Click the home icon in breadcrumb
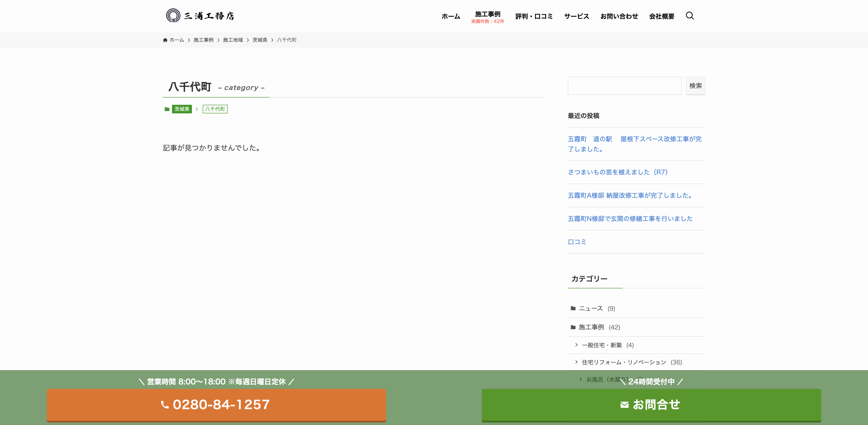 click(165, 40)
